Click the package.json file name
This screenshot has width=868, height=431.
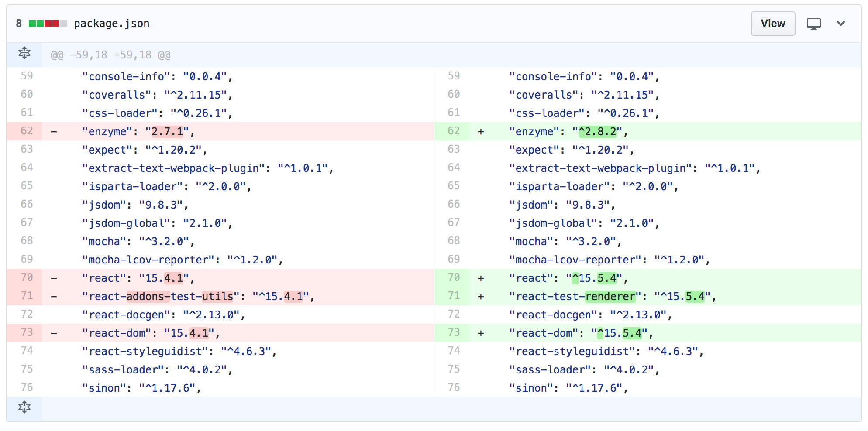(112, 24)
